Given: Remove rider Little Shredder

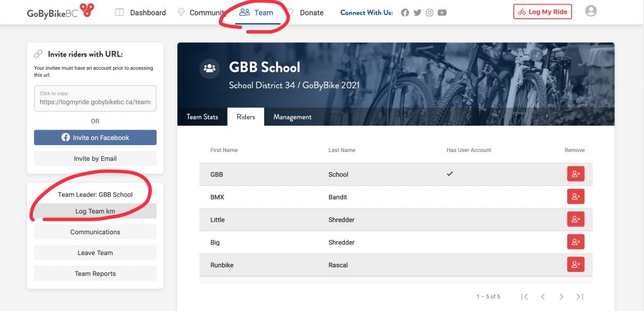Looking at the screenshot, I should [x=576, y=219].
